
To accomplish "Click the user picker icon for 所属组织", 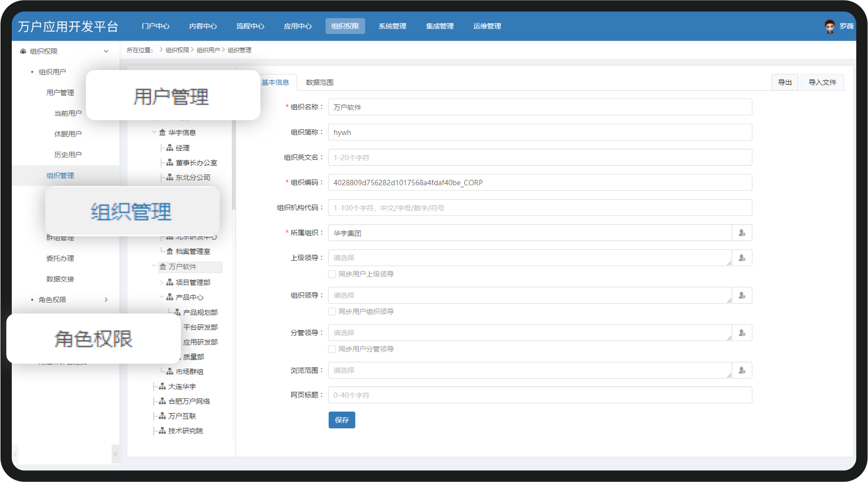I will pos(742,233).
